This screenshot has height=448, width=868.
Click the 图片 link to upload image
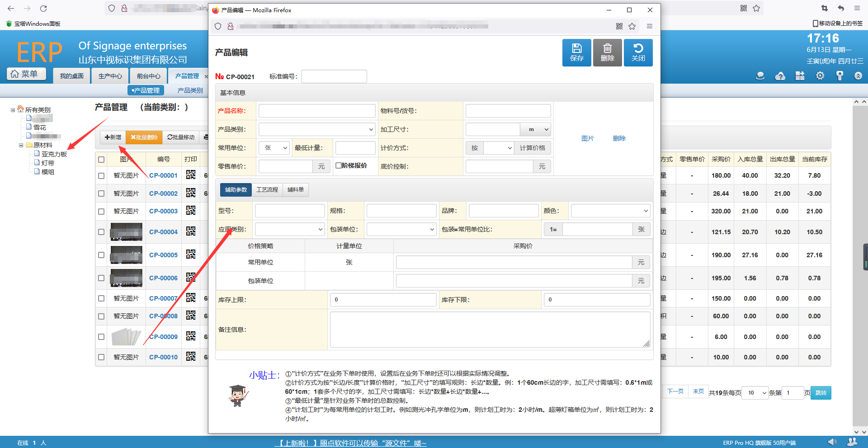click(587, 138)
